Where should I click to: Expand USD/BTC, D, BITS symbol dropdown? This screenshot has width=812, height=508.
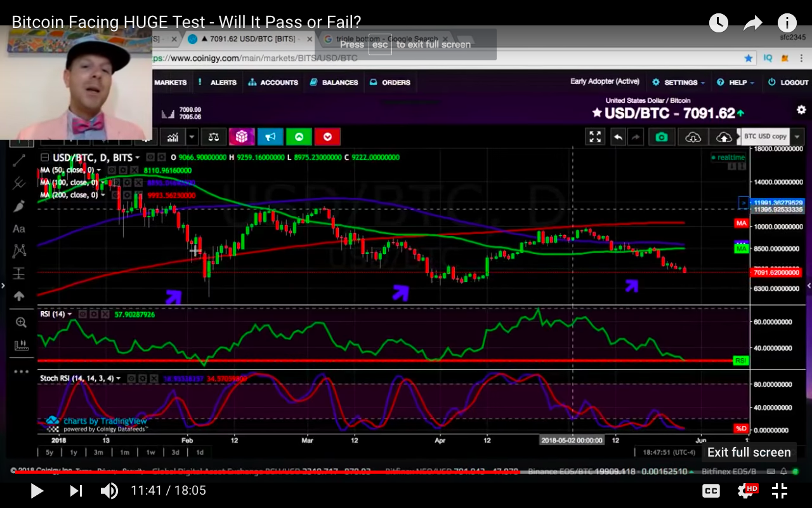[x=137, y=157]
